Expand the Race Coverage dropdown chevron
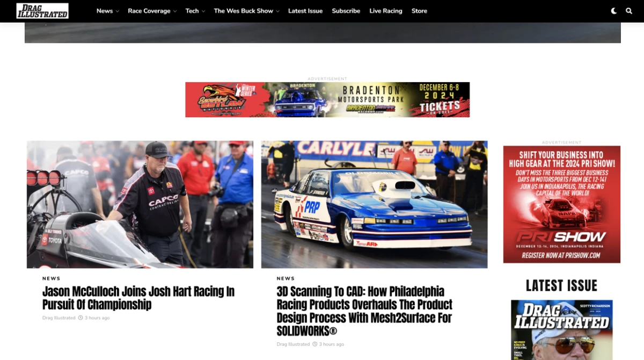The width and height of the screenshot is (644, 360). point(174,11)
